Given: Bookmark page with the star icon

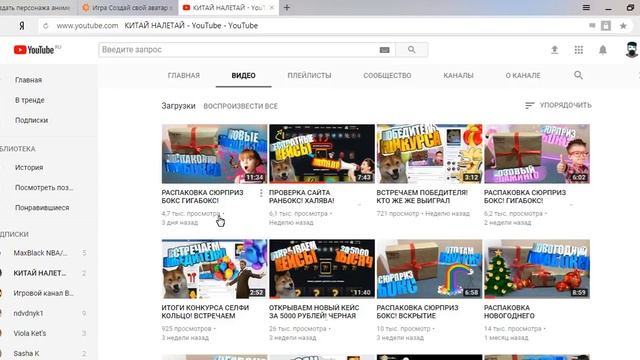Looking at the screenshot, I should (623, 26).
